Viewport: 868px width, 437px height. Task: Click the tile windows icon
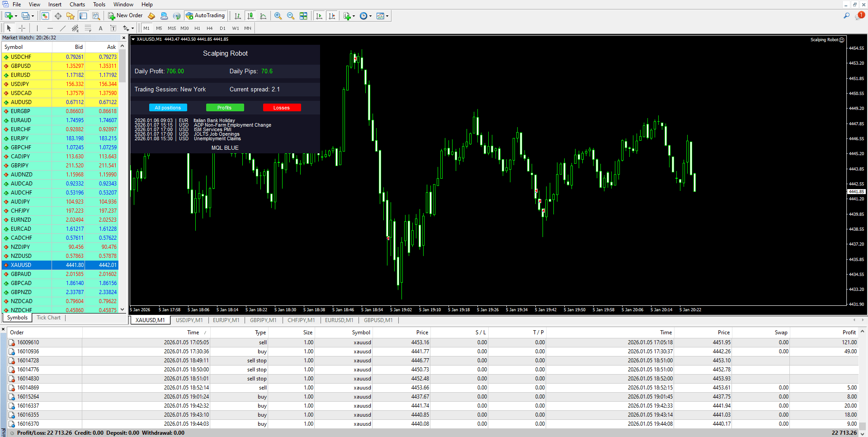pos(303,16)
